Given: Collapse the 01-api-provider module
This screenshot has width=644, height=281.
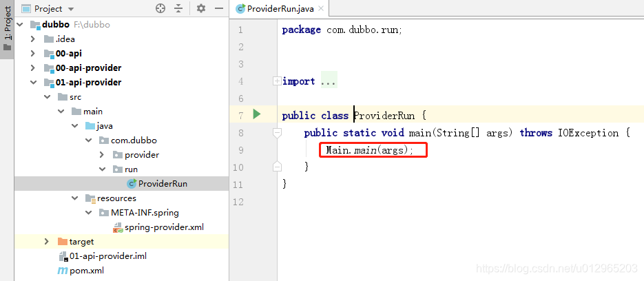Looking at the screenshot, I should pos(33,83).
